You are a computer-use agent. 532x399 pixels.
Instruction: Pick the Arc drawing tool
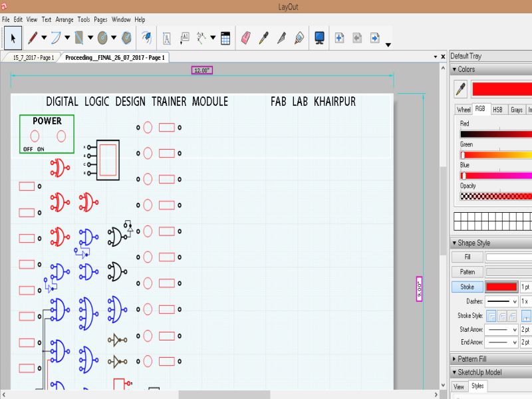(57, 38)
